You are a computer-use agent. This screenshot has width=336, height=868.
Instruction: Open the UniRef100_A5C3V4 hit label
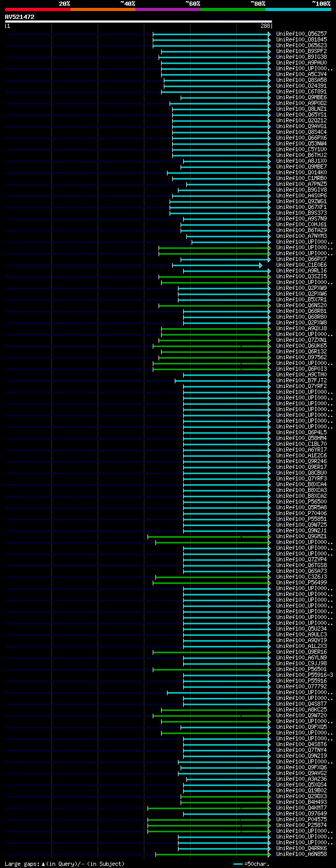coord(301,74)
